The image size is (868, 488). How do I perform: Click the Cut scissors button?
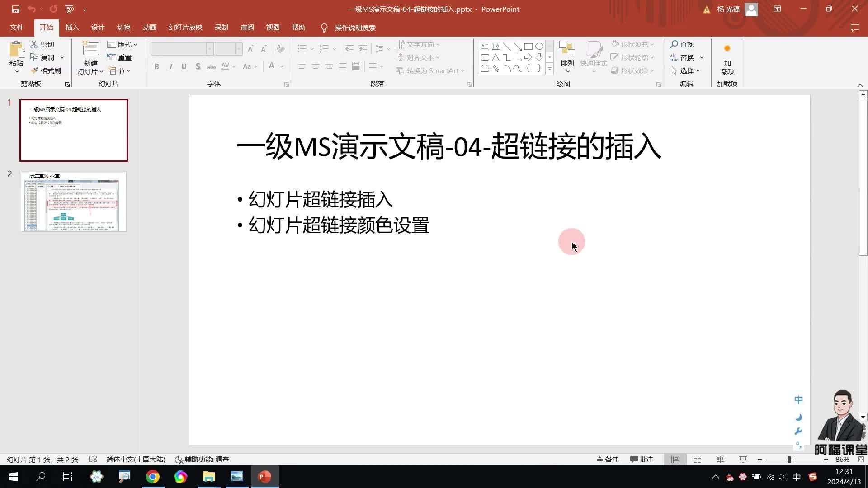[42, 44]
